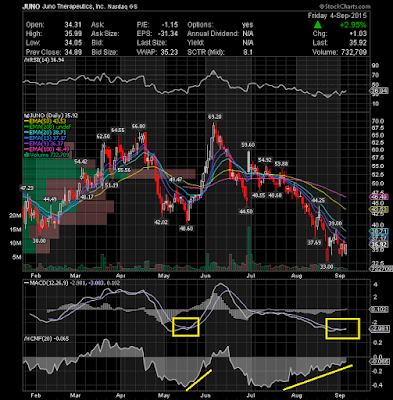Click the Options value yes

[x=248, y=25]
